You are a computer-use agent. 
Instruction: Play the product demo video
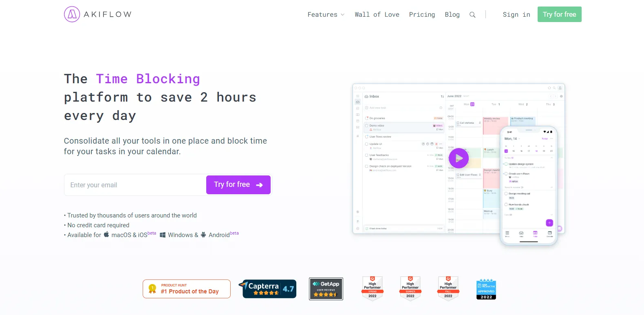459,158
